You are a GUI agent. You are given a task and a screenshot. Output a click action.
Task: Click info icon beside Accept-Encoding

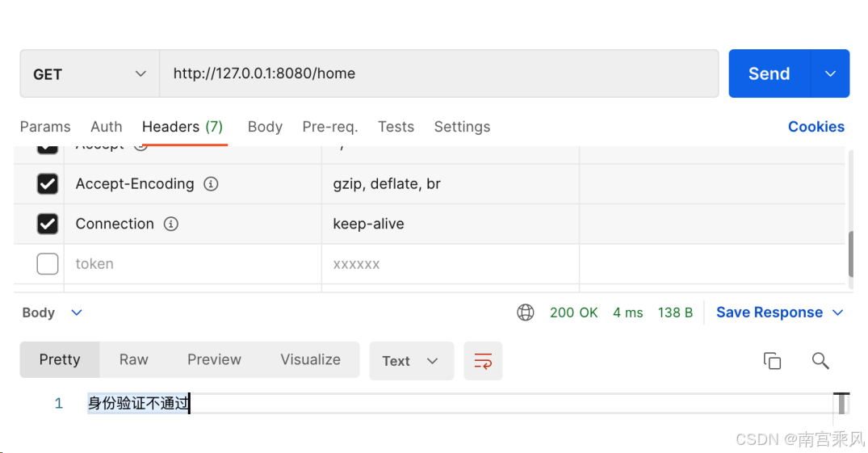[211, 184]
